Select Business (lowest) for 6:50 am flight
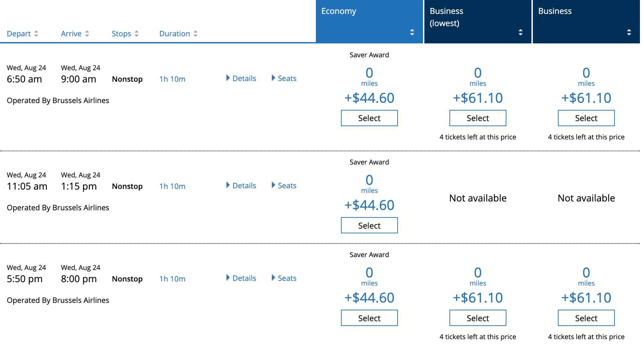 point(478,118)
